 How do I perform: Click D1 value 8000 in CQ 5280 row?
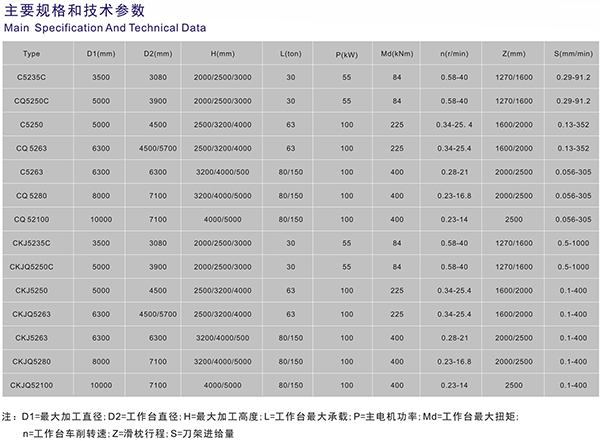pyautogui.click(x=101, y=196)
